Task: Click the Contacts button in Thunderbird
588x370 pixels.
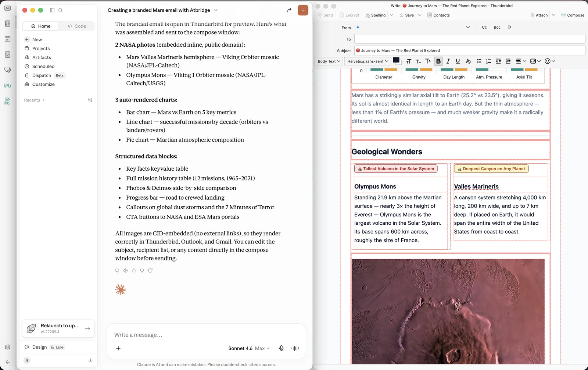Action: tap(438, 15)
